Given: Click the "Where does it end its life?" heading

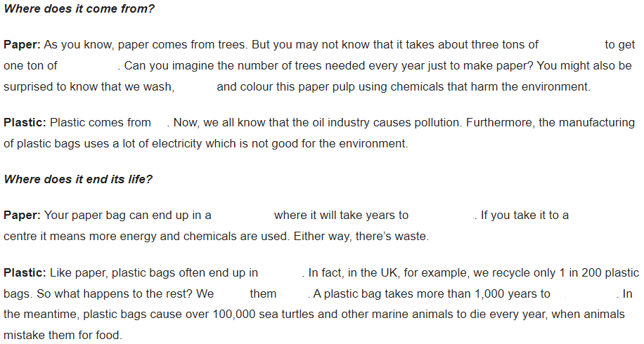Looking at the screenshot, I should 78,179.
